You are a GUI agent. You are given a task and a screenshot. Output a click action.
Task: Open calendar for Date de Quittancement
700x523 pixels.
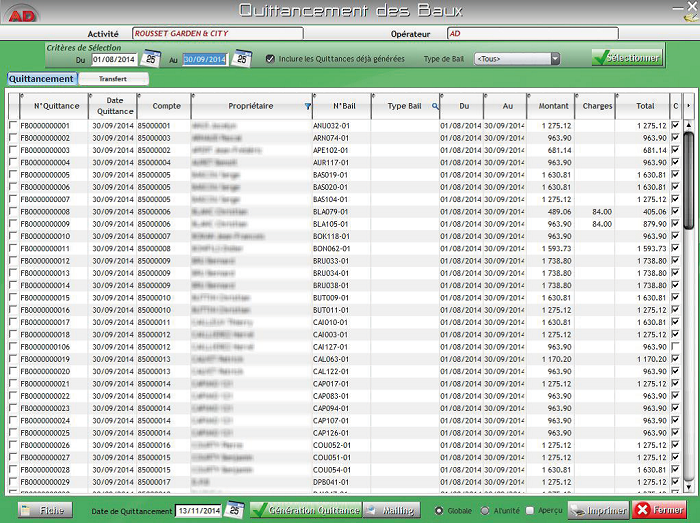point(234,510)
